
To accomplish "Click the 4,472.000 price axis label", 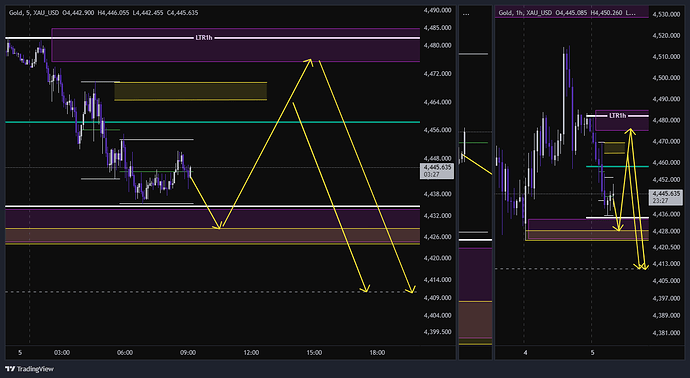I will coord(437,74).
